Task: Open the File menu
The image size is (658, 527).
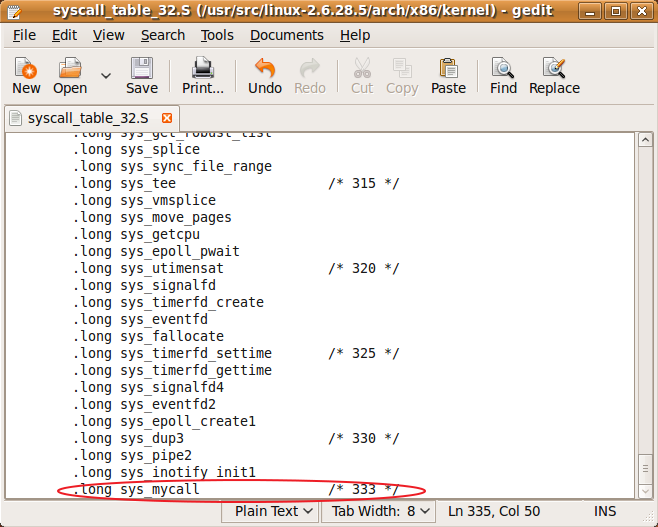Action: 24,35
